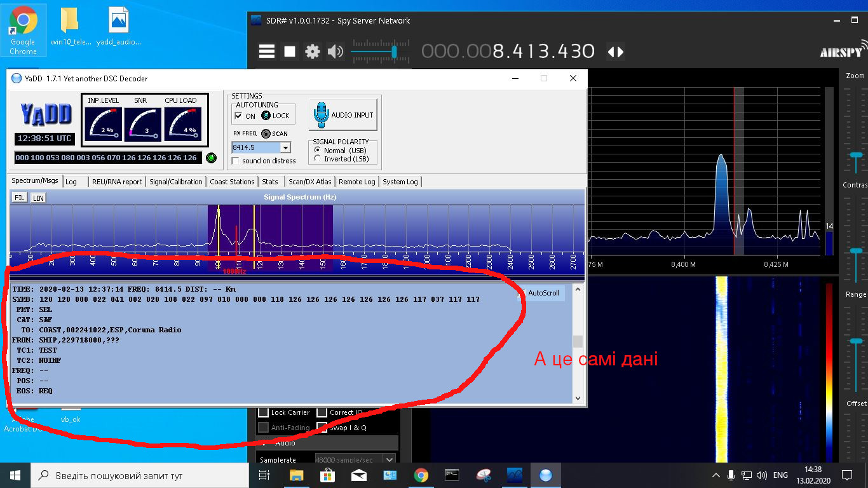This screenshot has width=868, height=488.
Task: Adjust SDR# Zoom slider
Action: coord(856,154)
